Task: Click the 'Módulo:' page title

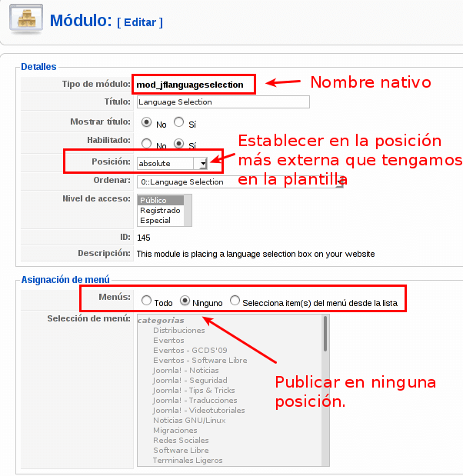Action: [x=79, y=21]
